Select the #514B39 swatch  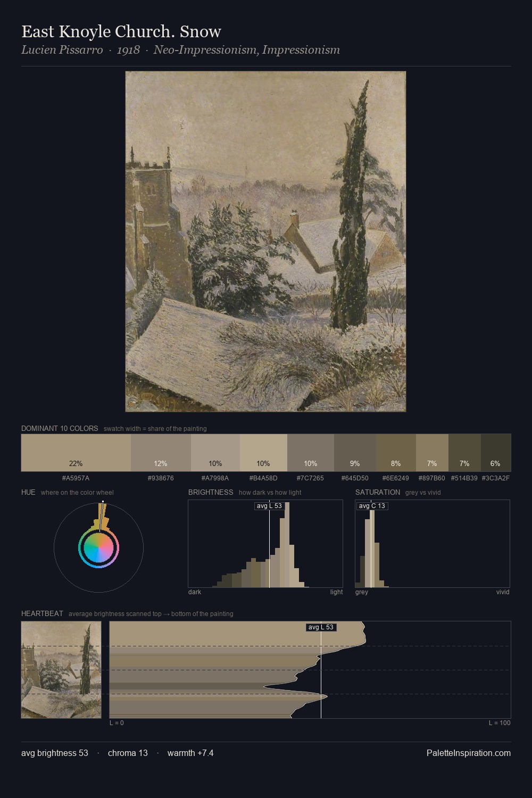(x=464, y=453)
